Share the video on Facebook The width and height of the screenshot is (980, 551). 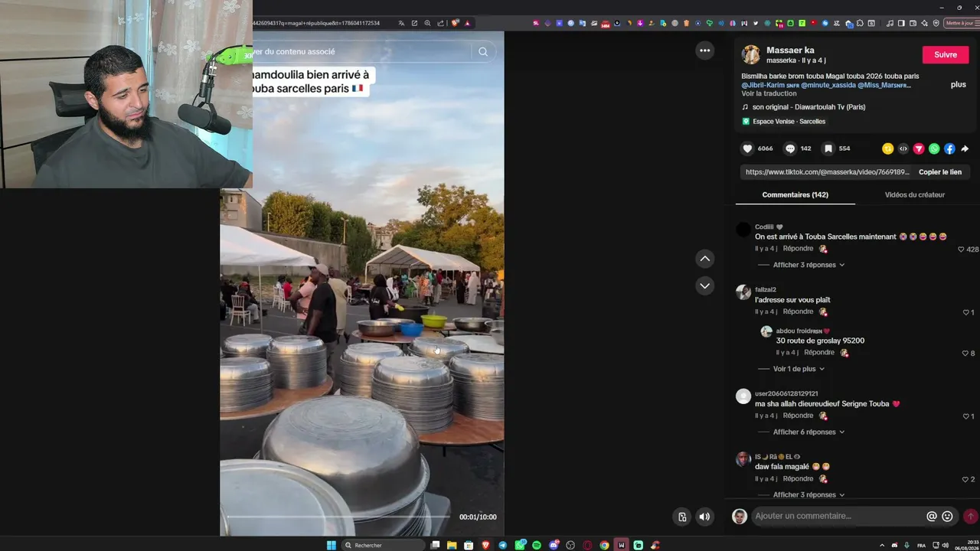(949, 148)
